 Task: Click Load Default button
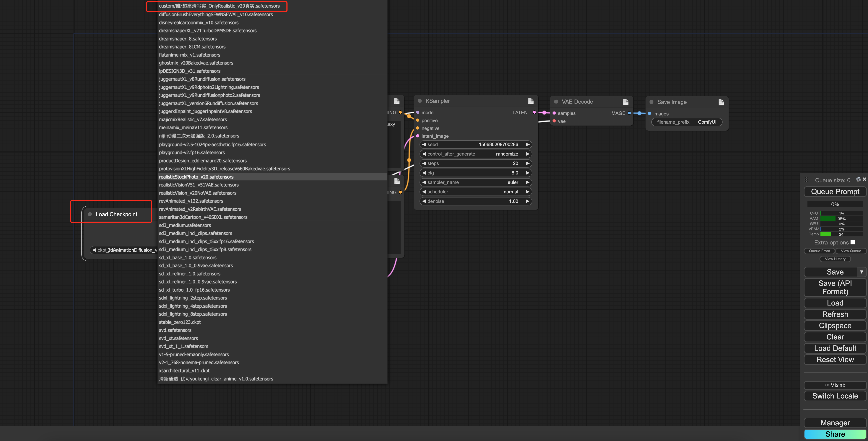tap(835, 348)
